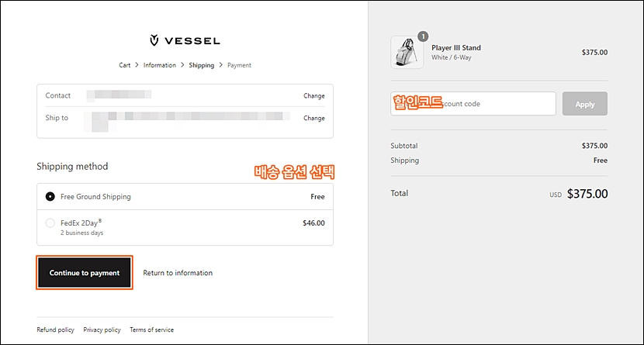Click the Return to information link
644x345 pixels.
(178, 273)
